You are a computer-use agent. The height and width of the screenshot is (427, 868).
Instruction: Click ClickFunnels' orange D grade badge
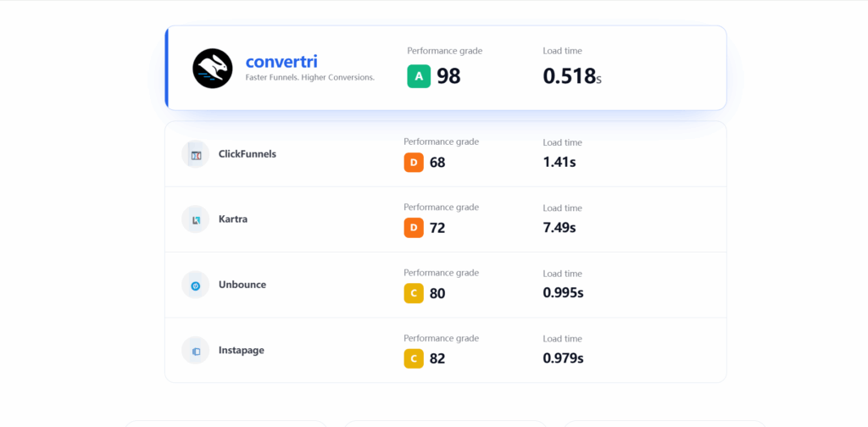(414, 163)
